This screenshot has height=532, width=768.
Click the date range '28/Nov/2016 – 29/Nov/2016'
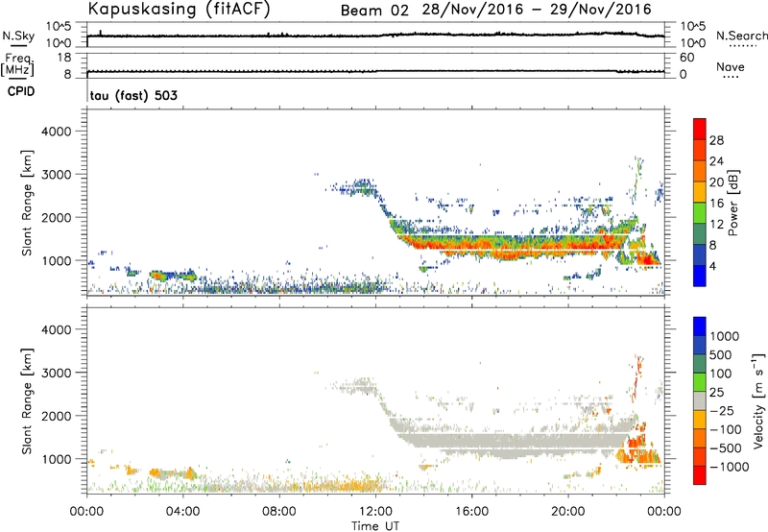(x=537, y=10)
